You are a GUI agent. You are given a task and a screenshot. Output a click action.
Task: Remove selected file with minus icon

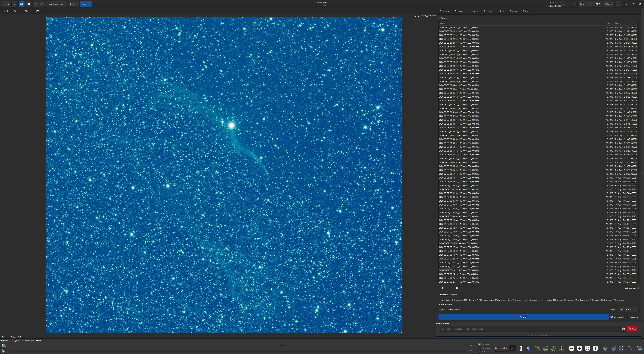[450, 288]
